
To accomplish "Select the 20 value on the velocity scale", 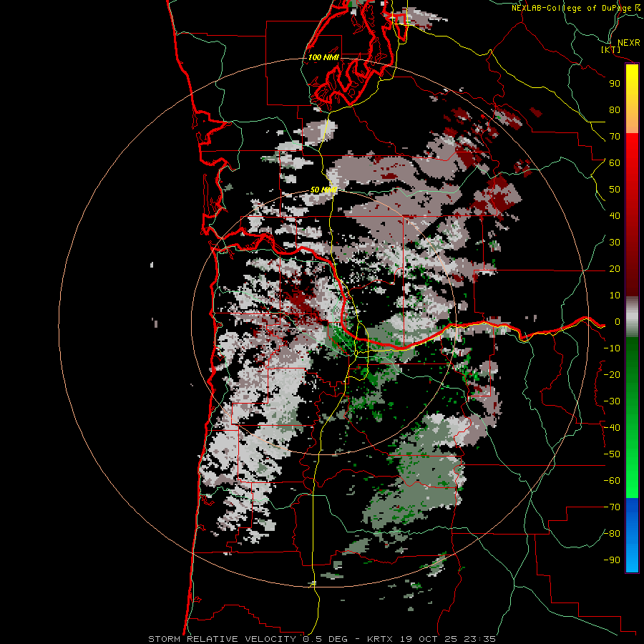I will tap(615, 268).
